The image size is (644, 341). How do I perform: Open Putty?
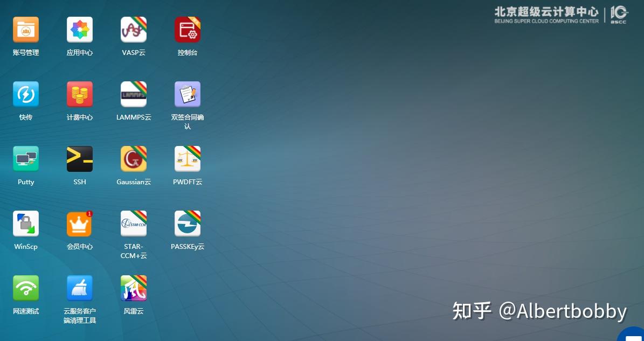[x=25, y=158]
